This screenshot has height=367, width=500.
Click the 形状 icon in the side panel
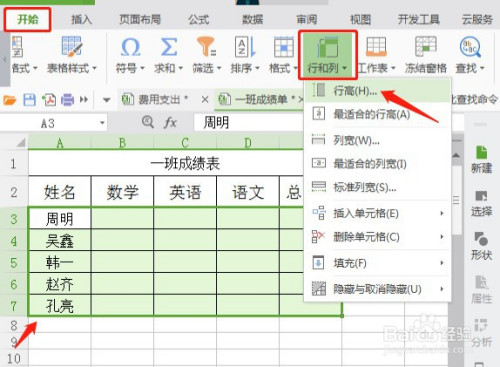pos(481,239)
